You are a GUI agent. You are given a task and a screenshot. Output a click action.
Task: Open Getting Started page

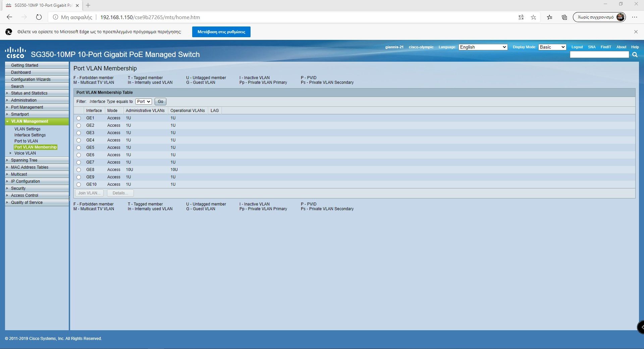click(x=37, y=65)
